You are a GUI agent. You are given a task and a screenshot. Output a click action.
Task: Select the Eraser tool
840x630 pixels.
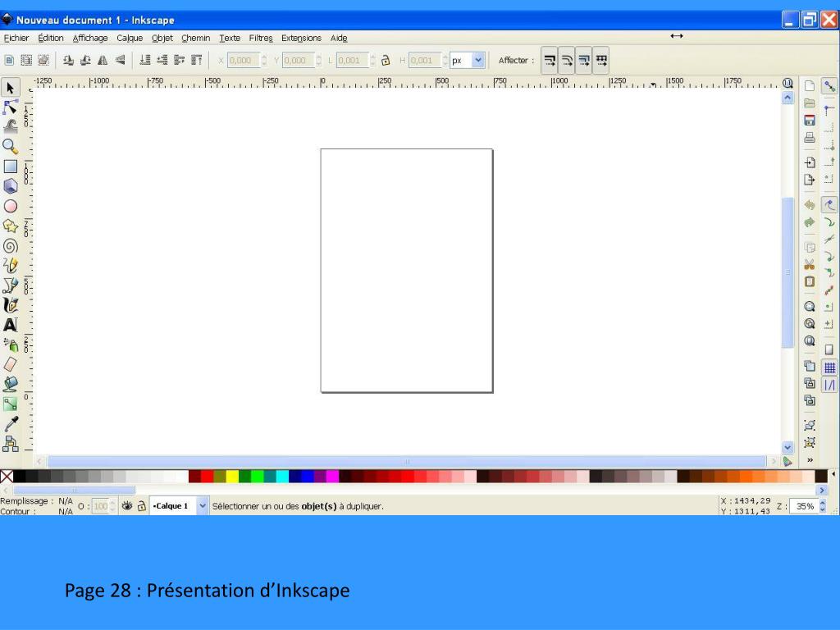pos(11,364)
